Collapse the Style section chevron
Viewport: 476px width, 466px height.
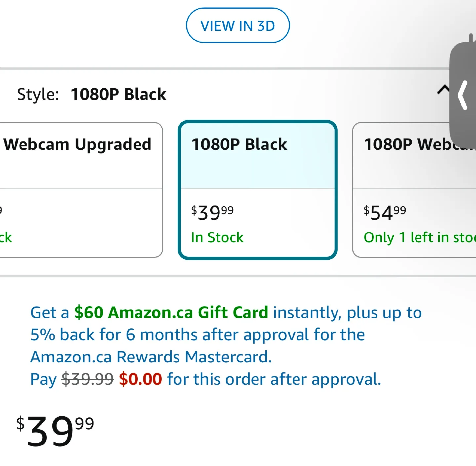point(443,90)
